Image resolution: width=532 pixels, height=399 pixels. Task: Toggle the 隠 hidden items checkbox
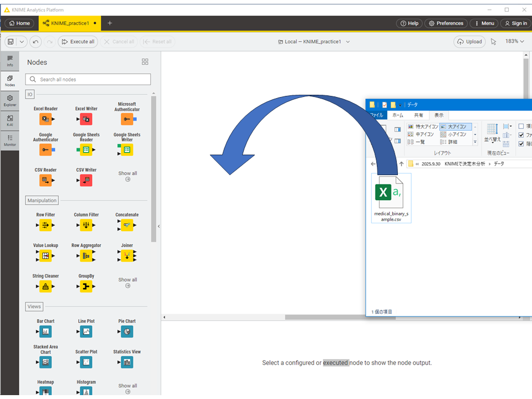tap(521, 144)
